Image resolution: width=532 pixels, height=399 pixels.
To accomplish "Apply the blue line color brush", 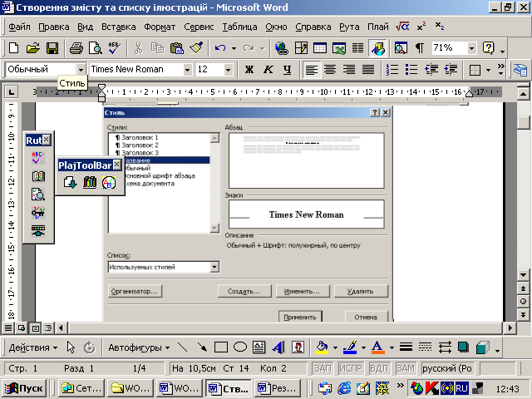I will pos(350,347).
